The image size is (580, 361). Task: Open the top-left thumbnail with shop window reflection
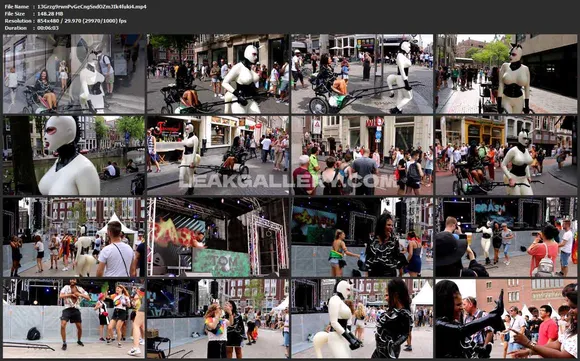pos(74,74)
